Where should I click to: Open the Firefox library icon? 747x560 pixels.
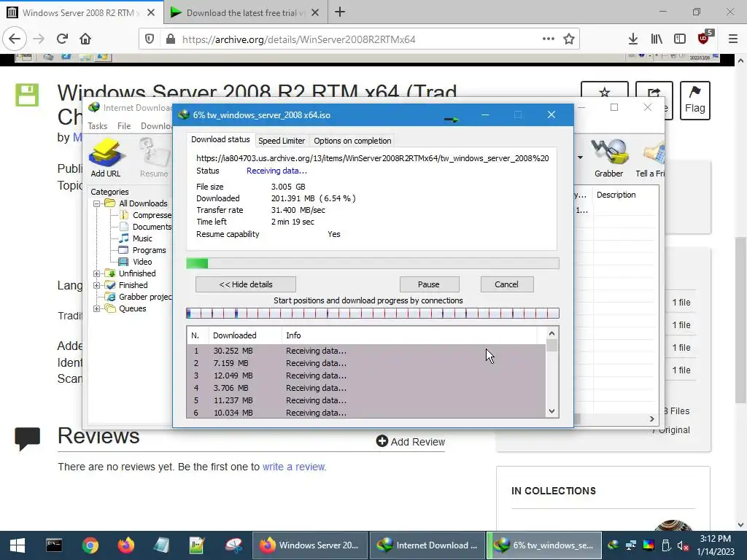[657, 39]
